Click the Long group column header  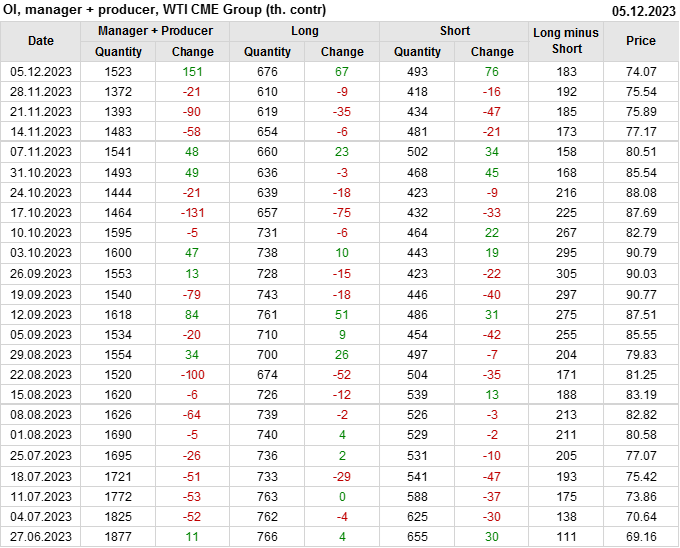click(x=305, y=31)
